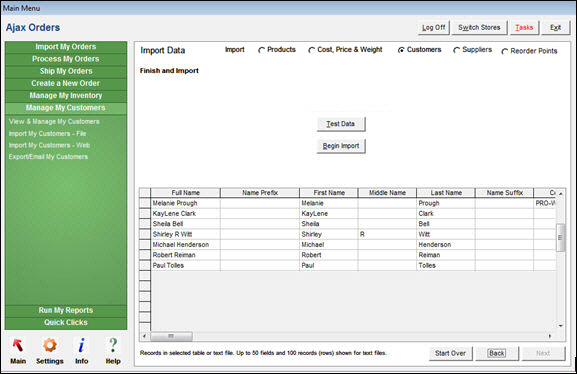Collapse the Manage My Customers menu
Viewport: 577px width, 374px height.
66,108
